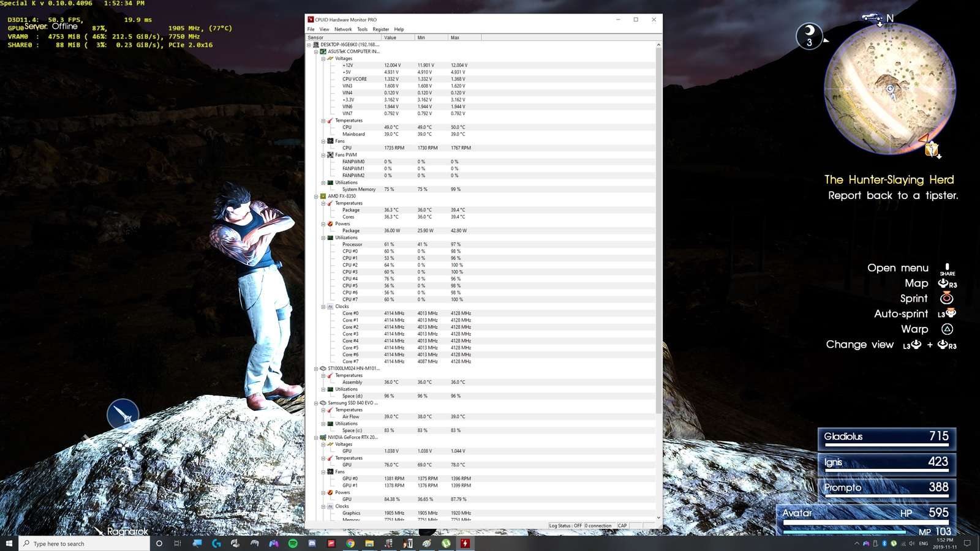Open the File menu in HWMonitor
980x551 pixels.
[x=311, y=29]
